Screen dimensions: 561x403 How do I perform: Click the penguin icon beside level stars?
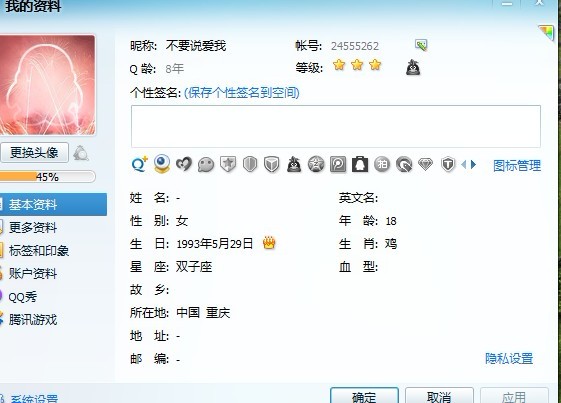click(413, 67)
